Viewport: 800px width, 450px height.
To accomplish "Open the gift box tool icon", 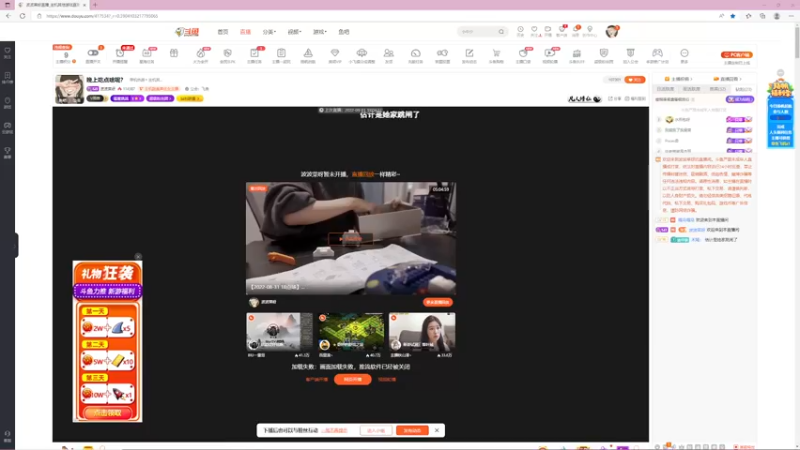I will [x=174, y=54].
